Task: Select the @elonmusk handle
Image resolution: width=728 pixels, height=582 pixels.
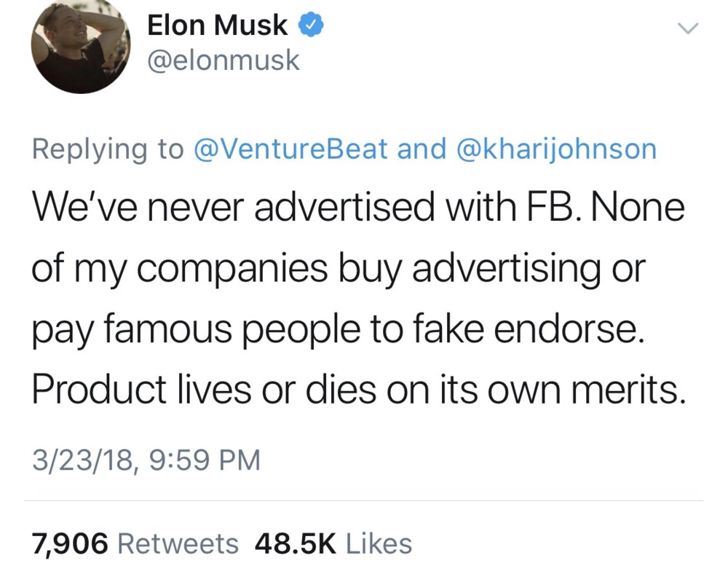Action: [x=223, y=61]
